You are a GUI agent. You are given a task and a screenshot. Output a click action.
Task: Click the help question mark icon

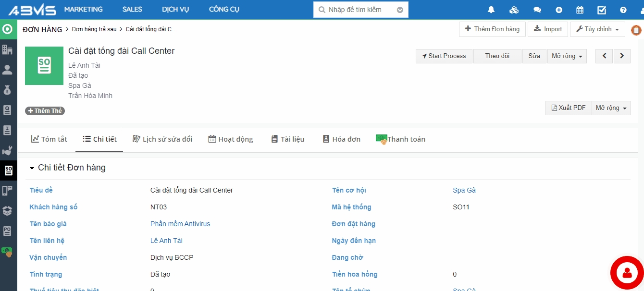click(623, 10)
